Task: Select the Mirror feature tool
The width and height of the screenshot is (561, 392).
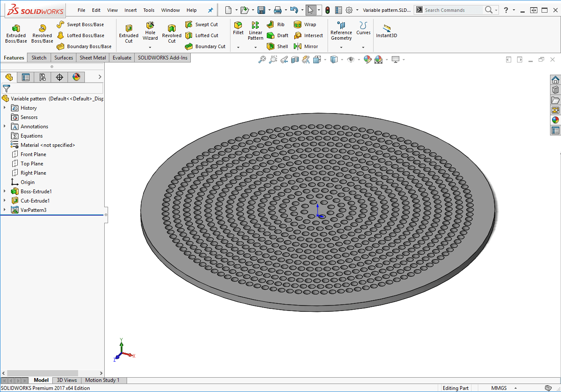Action: (306, 46)
